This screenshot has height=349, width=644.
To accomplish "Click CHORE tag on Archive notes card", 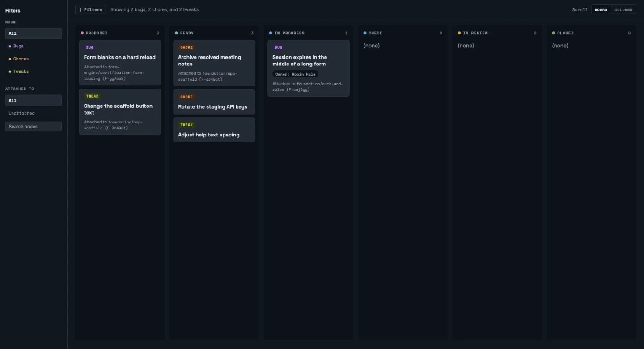I will coord(186,47).
